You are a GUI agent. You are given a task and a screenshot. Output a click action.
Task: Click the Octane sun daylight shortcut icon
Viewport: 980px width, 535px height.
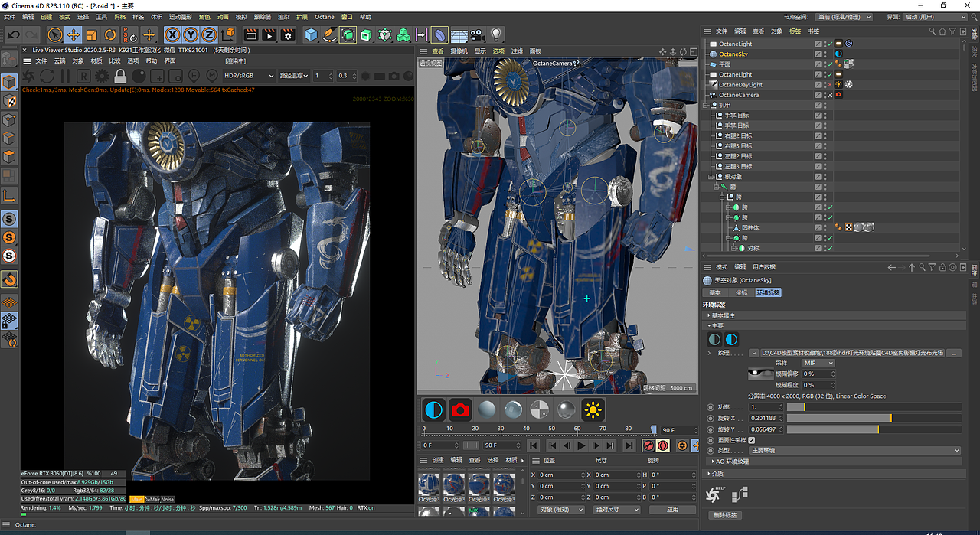point(593,409)
